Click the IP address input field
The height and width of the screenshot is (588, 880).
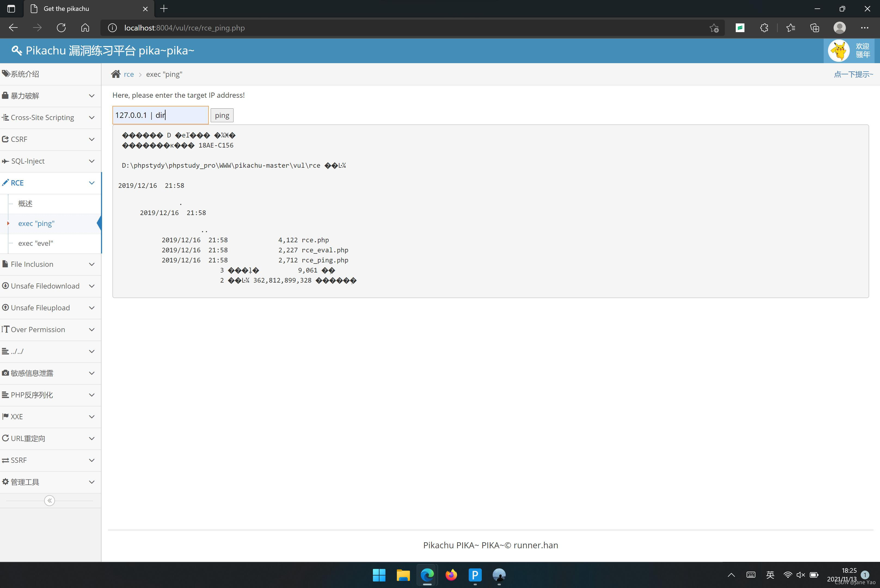160,115
